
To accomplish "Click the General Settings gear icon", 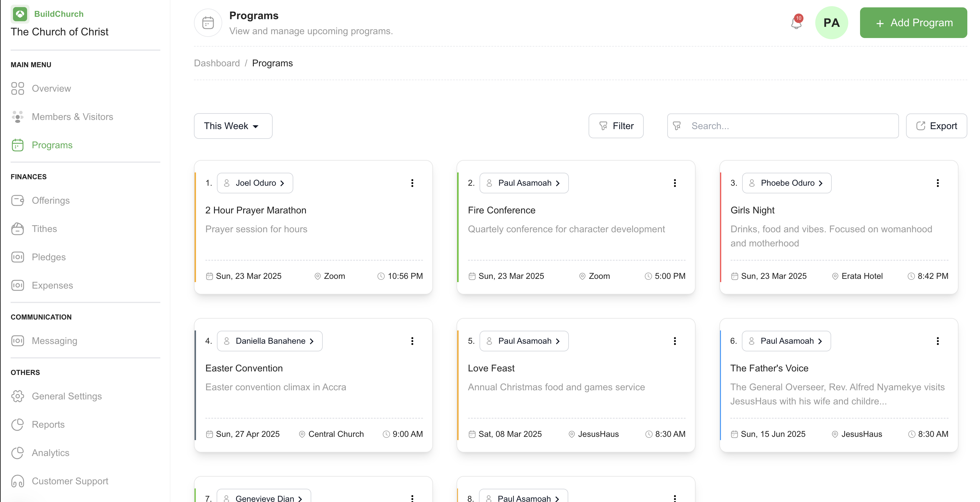I will point(17,396).
